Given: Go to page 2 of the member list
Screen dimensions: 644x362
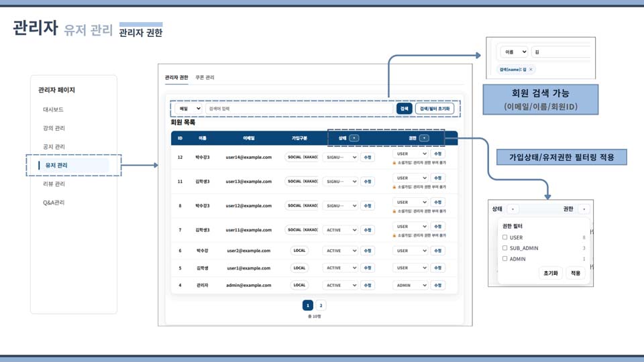Looking at the screenshot, I should click(321, 305).
